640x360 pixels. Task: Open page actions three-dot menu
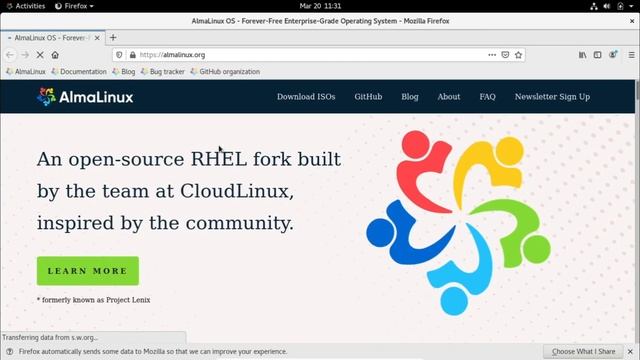pyautogui.click(x=492, y=55)
